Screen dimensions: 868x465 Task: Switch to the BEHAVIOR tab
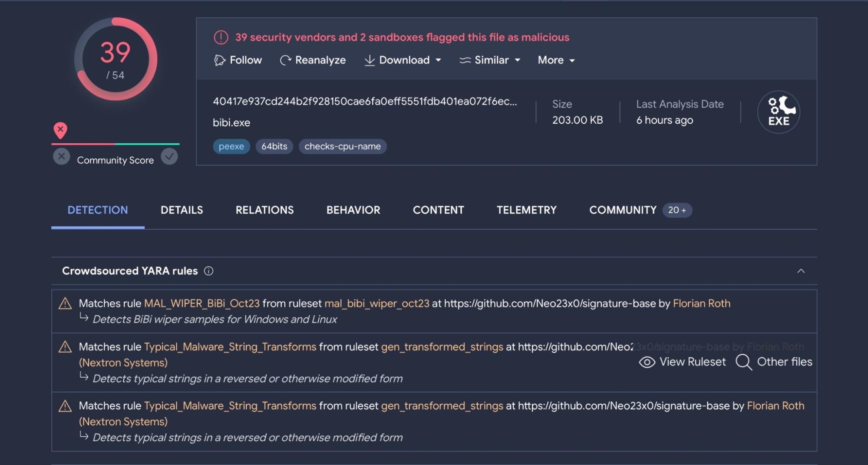[353, 210]
